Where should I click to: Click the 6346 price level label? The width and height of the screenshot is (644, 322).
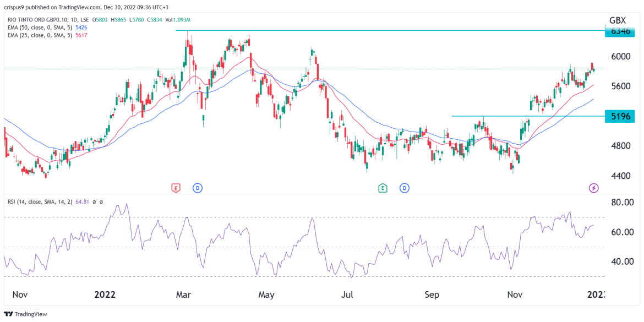pyautogui.click(x=621, y=31)
